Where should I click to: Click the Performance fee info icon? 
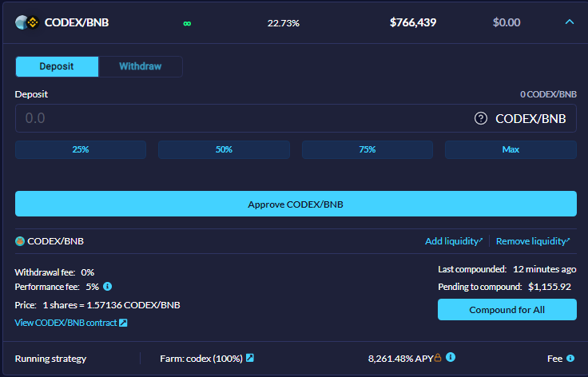[108, 286]
